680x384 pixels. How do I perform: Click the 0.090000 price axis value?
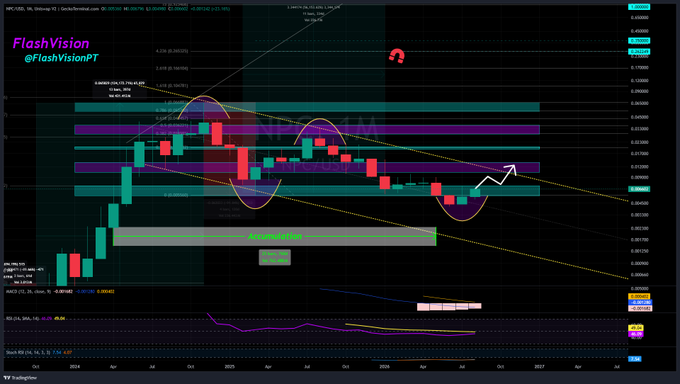[x=640, y=92]
